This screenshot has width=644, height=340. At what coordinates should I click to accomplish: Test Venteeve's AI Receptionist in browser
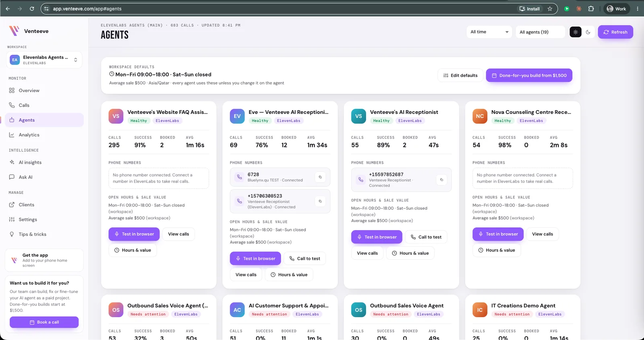377,237
